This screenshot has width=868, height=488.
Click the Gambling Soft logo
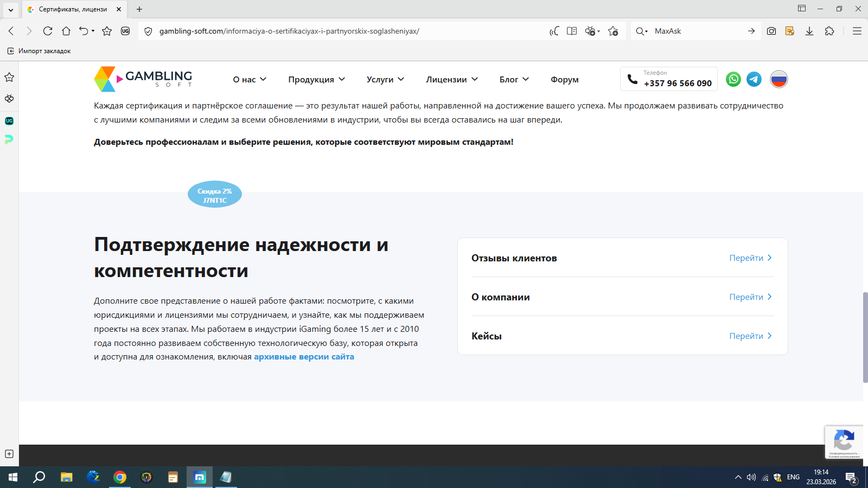pyautogui.click(x=143, y=79)
